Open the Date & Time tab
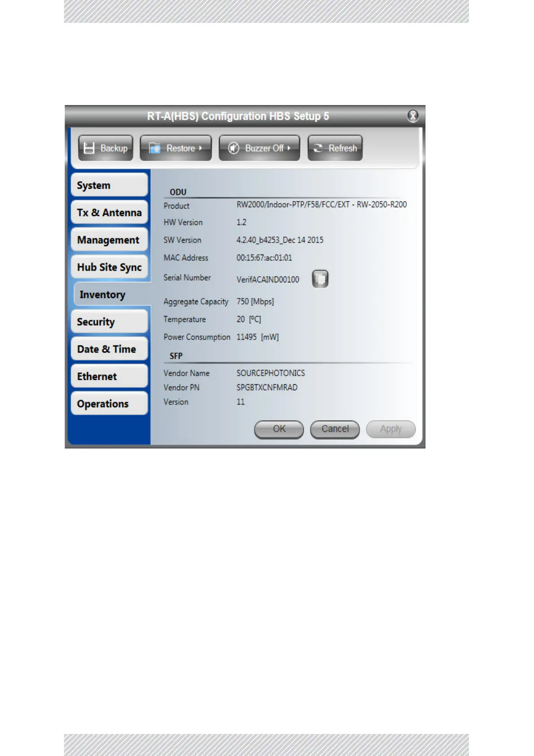534x756 pixels. click(x=109, y=349)
